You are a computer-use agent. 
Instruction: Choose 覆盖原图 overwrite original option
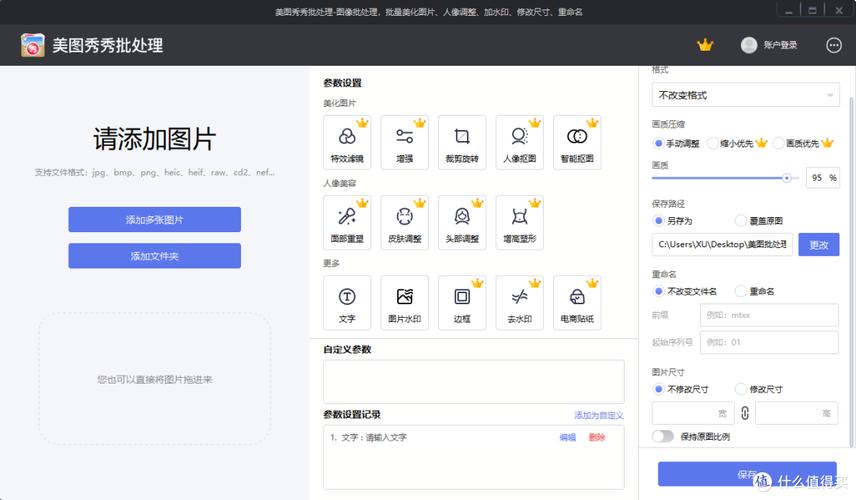point(759,221)
